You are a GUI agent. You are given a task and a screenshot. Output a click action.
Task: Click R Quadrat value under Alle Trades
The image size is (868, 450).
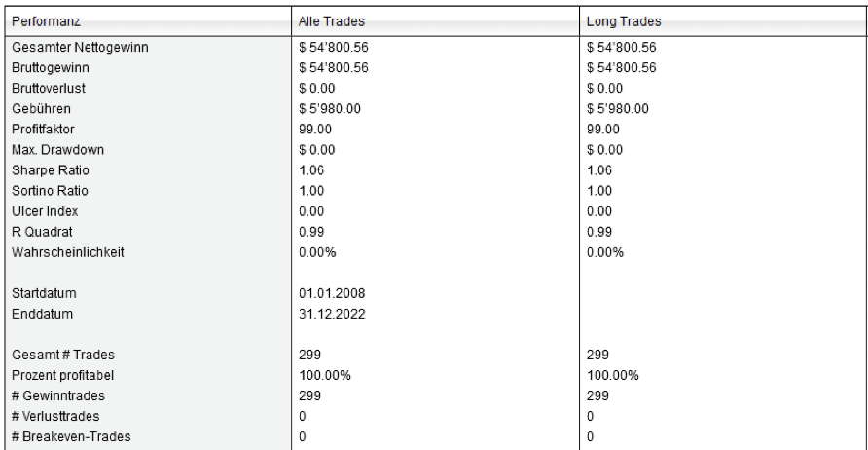311,232
